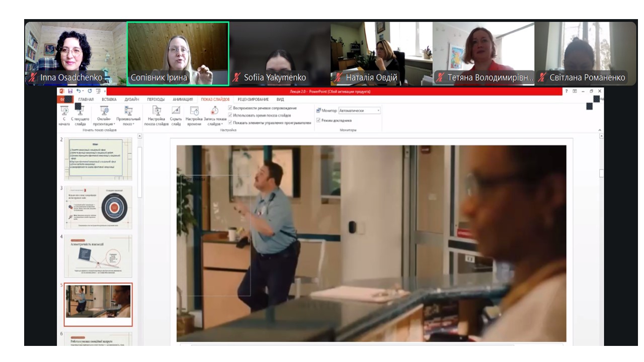This screenshot has height=362, width=644.
Task: Select the ПОКАЗ СЛАЙДОВ ribbon tab
Action: tap(215, 100)
